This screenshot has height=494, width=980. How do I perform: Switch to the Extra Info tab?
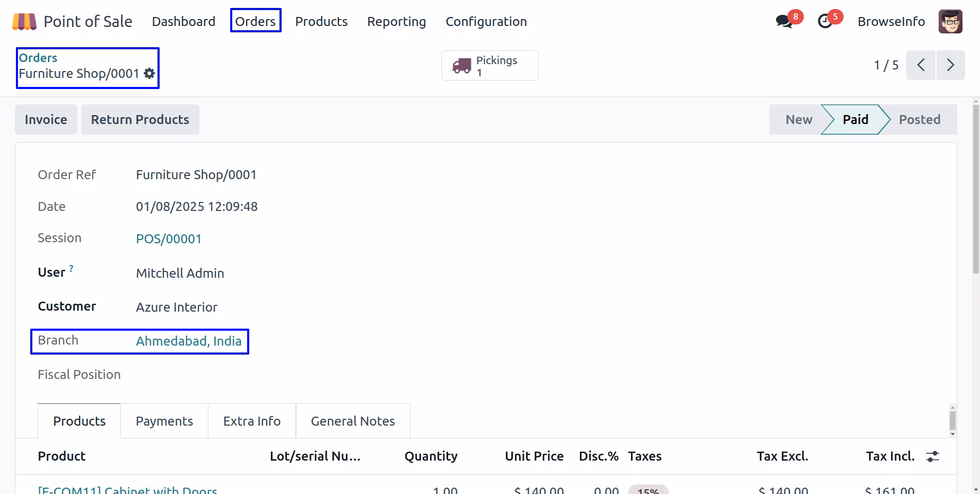click(x=252, y=421)
